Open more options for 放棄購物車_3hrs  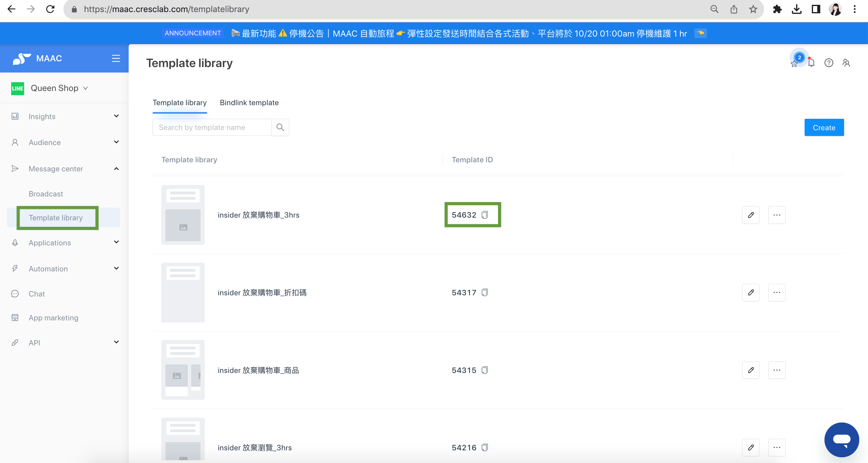click(x=777, y=215)
